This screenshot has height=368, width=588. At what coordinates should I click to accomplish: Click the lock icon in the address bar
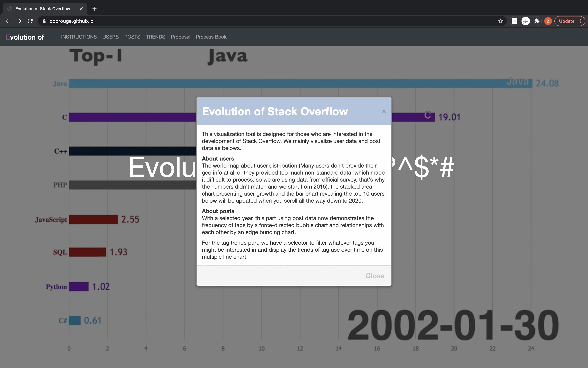pos(44,21)
